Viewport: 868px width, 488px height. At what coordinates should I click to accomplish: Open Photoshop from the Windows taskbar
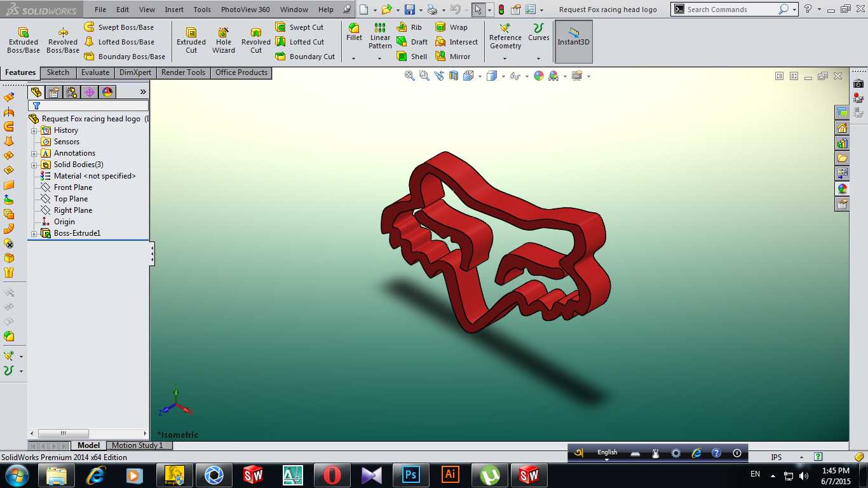pos(411,475)
